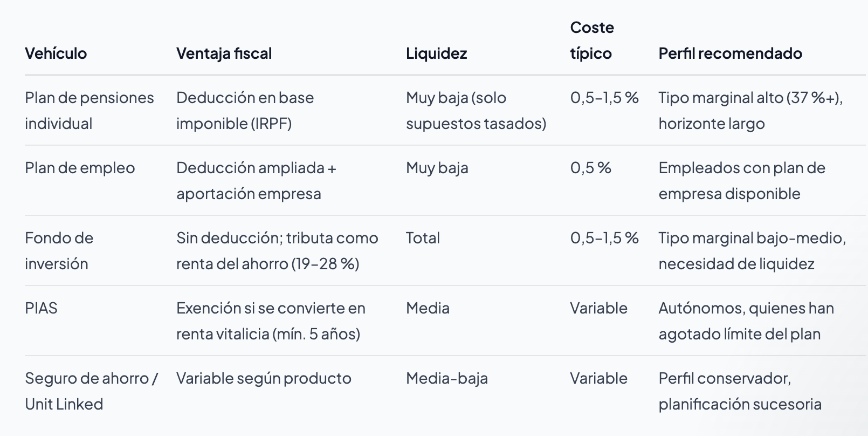Click Sin deducción; tributa como renta cell
868x436 pixels.
(277, 251)
